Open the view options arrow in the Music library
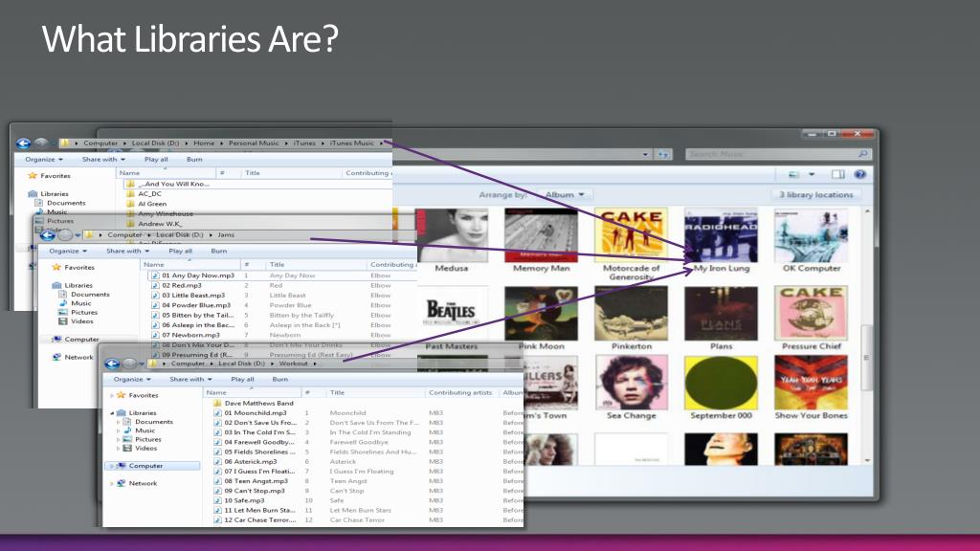The image size is (980, 551). pyautogui.click(x=812, y=175)
